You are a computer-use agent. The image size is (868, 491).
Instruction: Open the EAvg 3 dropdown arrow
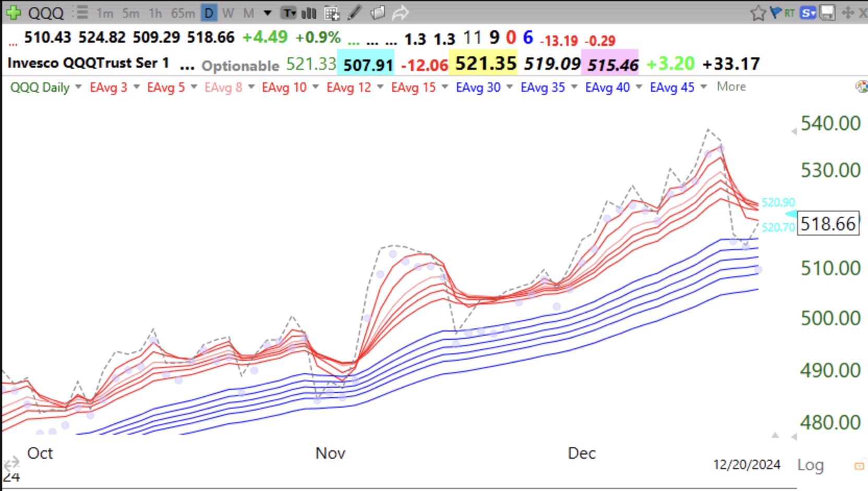coord(137,87)
